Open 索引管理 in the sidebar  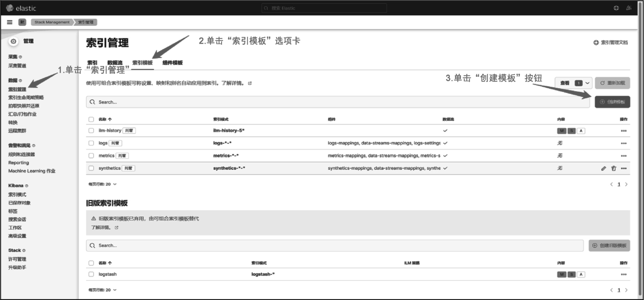coord(17,89)
